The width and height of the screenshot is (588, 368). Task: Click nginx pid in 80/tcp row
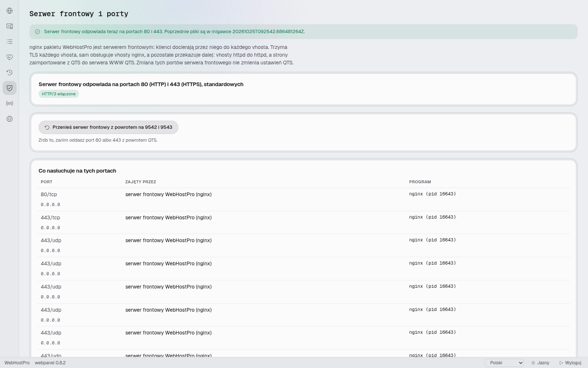point(433,194)
